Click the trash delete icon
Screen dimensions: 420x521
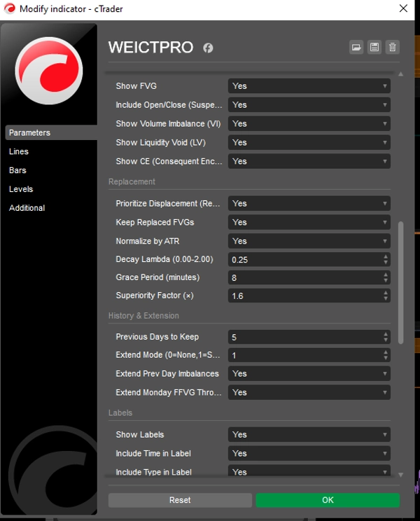pos(393,47)
